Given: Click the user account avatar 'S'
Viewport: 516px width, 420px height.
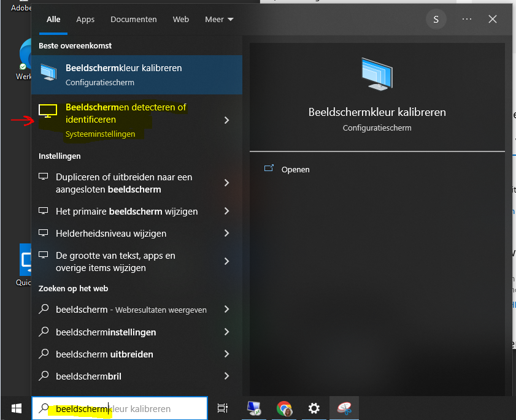Looking at the screenshot, I should [x=436, y=19].
